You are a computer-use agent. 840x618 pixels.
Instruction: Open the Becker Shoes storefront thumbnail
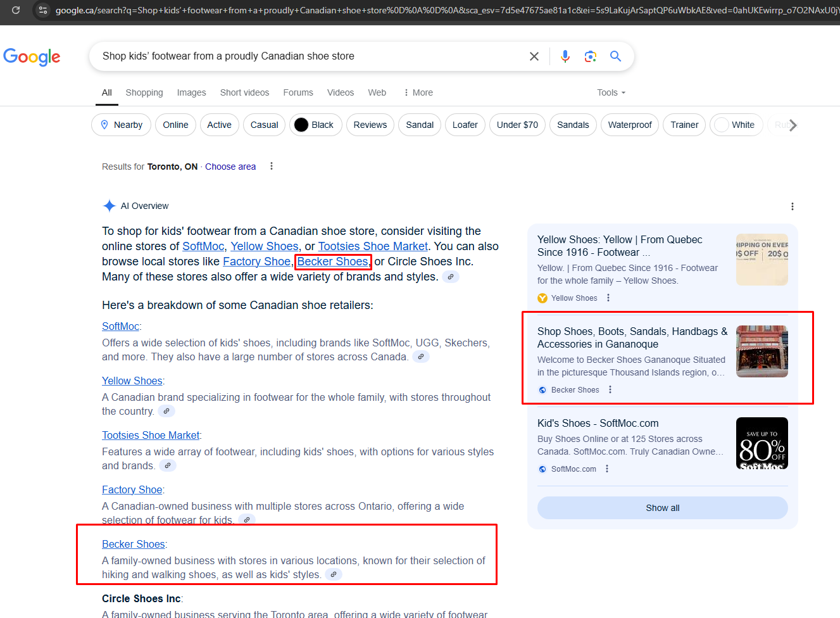click(762, 351)
